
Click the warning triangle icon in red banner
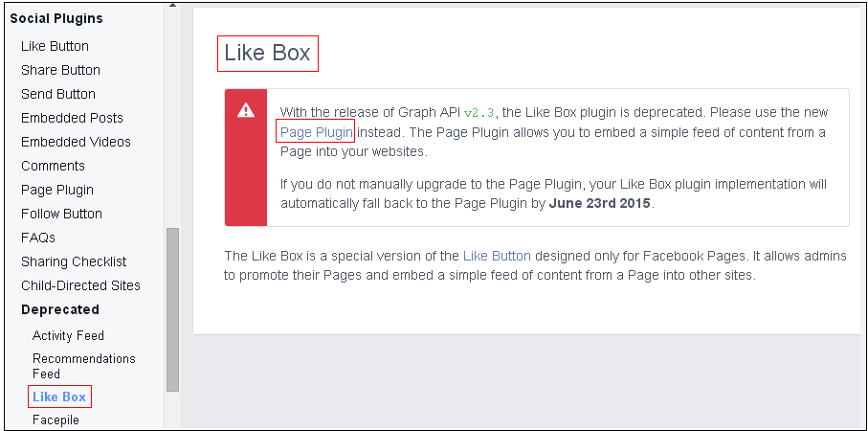point(246,111)
